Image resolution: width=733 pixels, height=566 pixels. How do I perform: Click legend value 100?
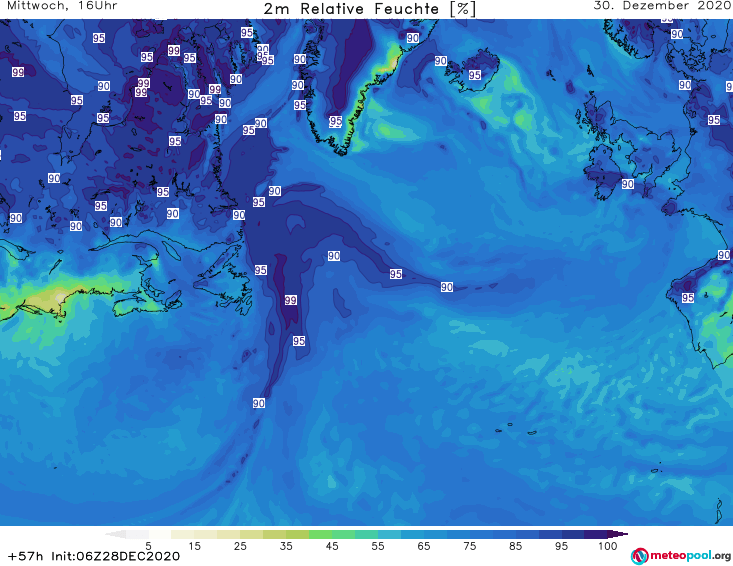point(608,546)
